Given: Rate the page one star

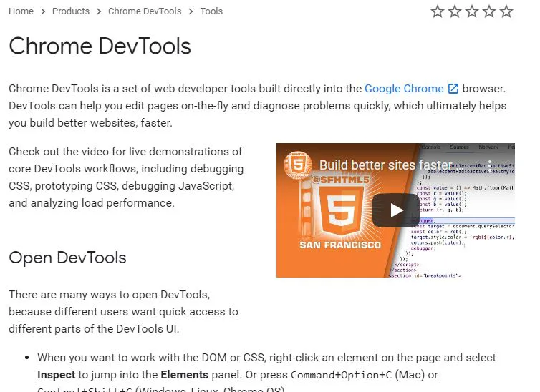Looking at the screenshot, I should click(x=438, y=11).
